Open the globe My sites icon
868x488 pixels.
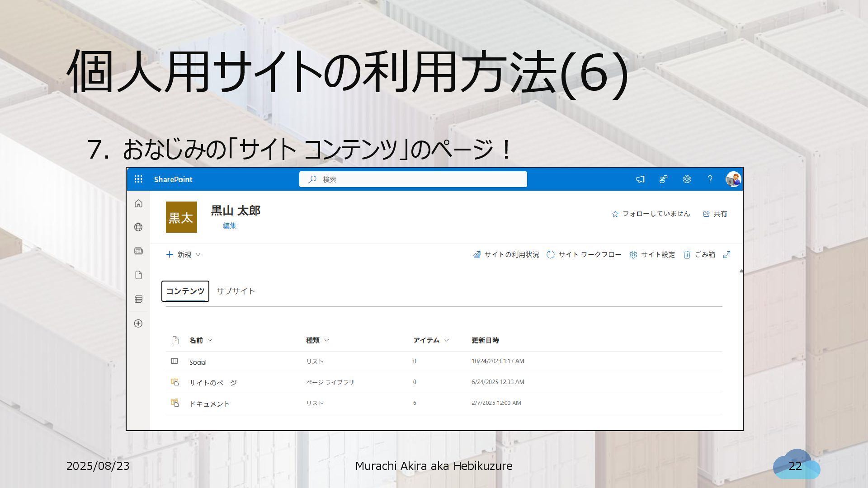click(x=138, y=227)
